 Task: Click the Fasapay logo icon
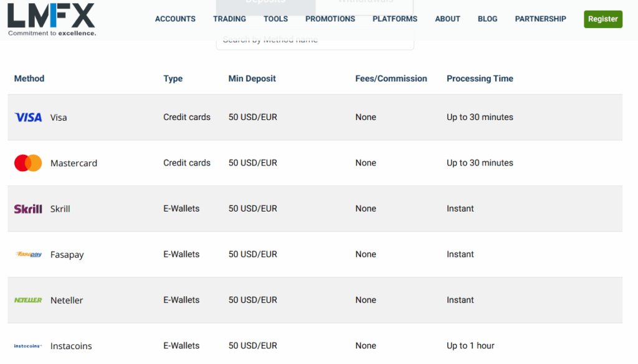click(28, 254)
